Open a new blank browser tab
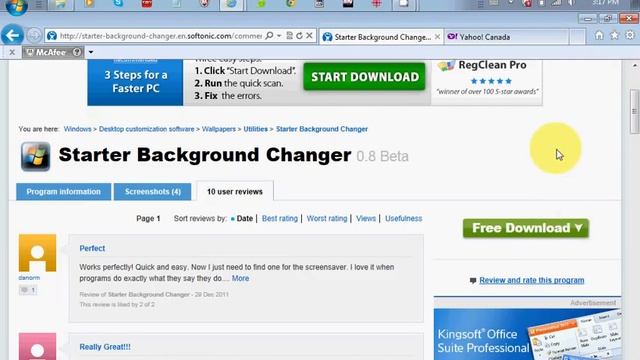The width and height of the screenshot is (640, 360). [x=578, y=37]
